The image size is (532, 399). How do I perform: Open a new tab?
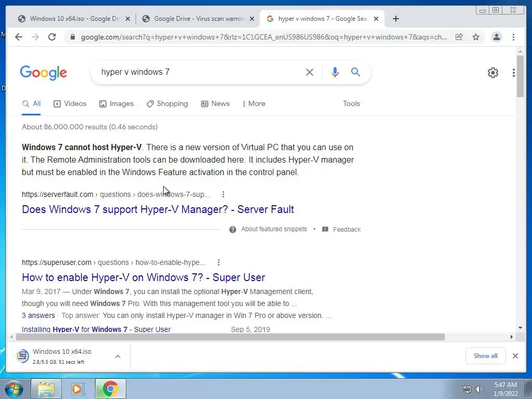395,19
